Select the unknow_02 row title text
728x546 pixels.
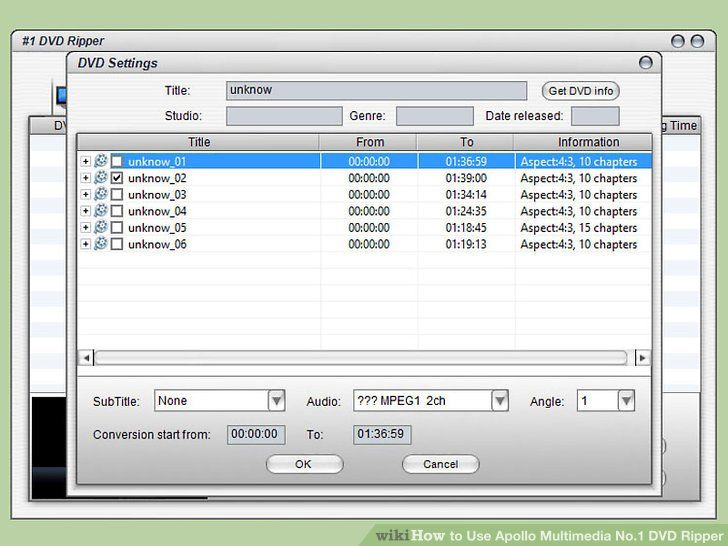tap(157, 178)
